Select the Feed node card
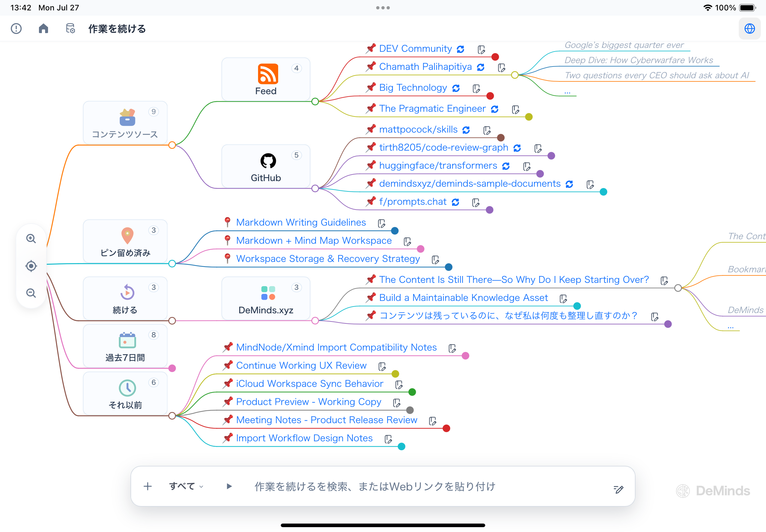Image resolution: width=766 pixels, height=532 pixels. 266,79
